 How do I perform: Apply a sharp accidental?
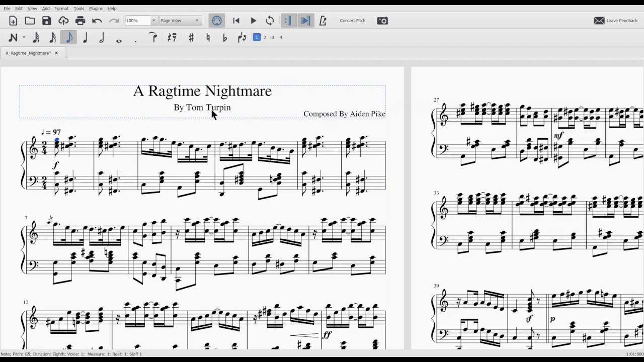[x=191, y=37]
